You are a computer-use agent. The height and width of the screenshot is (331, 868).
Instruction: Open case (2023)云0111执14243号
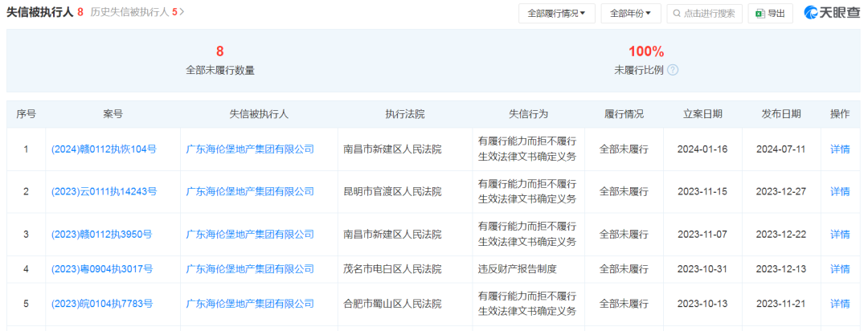click(104, 191)
